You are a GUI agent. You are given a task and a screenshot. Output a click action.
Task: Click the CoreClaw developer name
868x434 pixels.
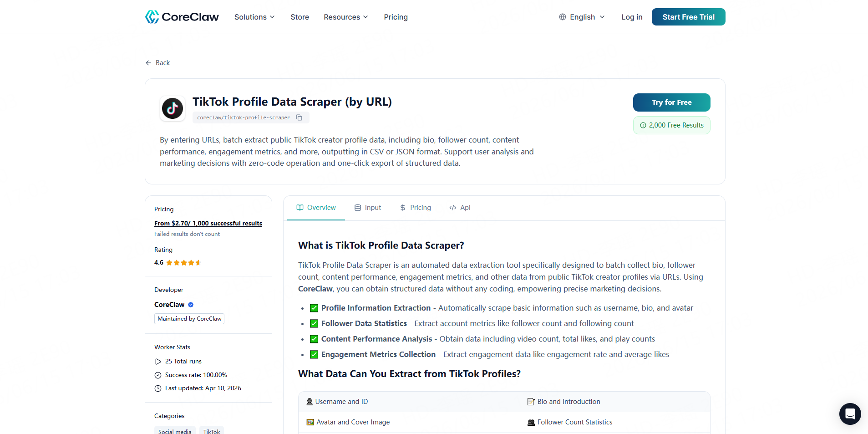169,305
